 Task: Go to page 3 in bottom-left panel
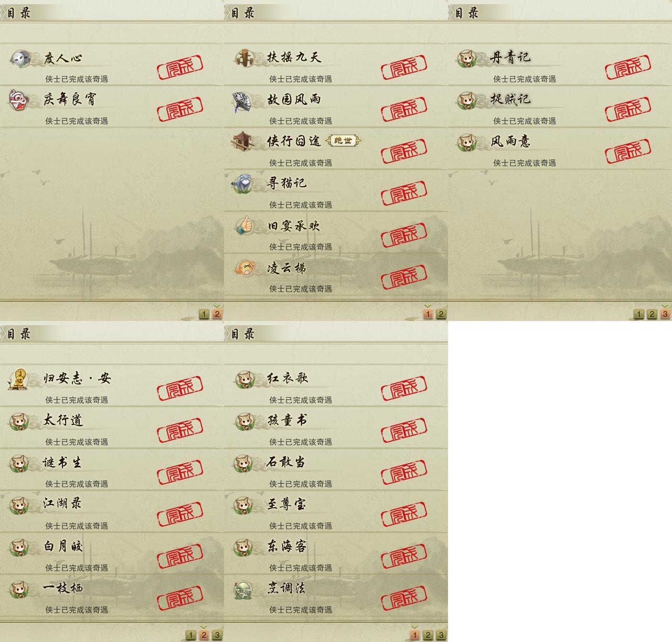pos(217,635)
